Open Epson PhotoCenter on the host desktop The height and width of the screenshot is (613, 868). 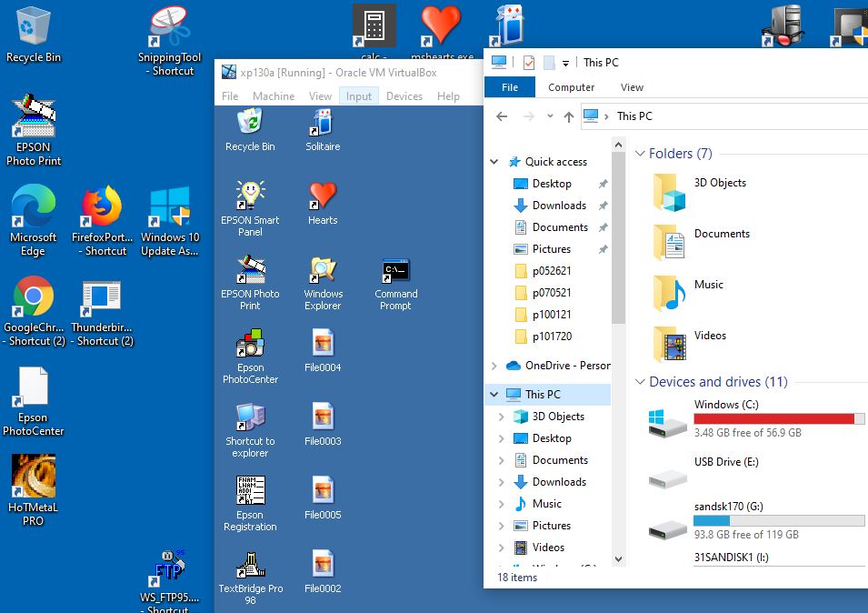point(34,401)
